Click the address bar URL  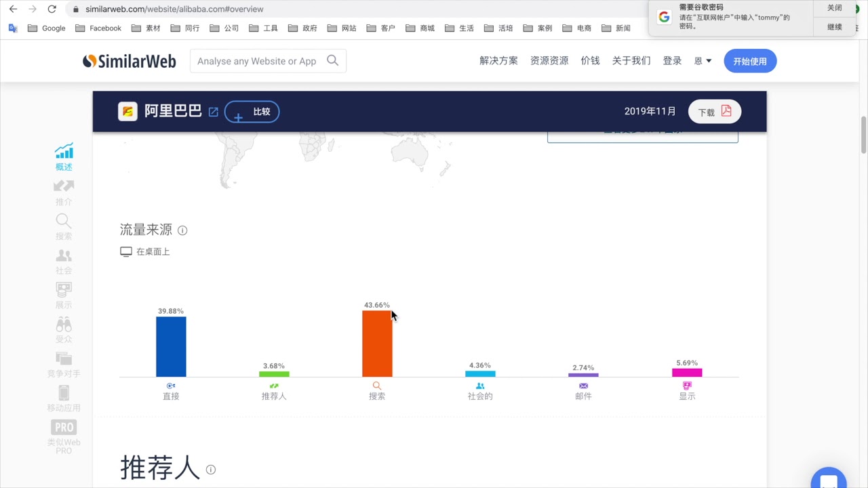coord(174,9)
